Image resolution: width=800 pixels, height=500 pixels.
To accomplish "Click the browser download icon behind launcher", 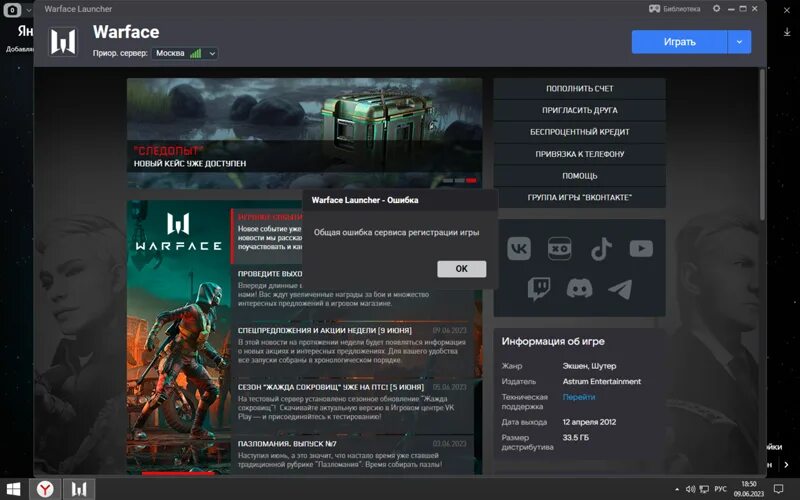I will point(787,32).
